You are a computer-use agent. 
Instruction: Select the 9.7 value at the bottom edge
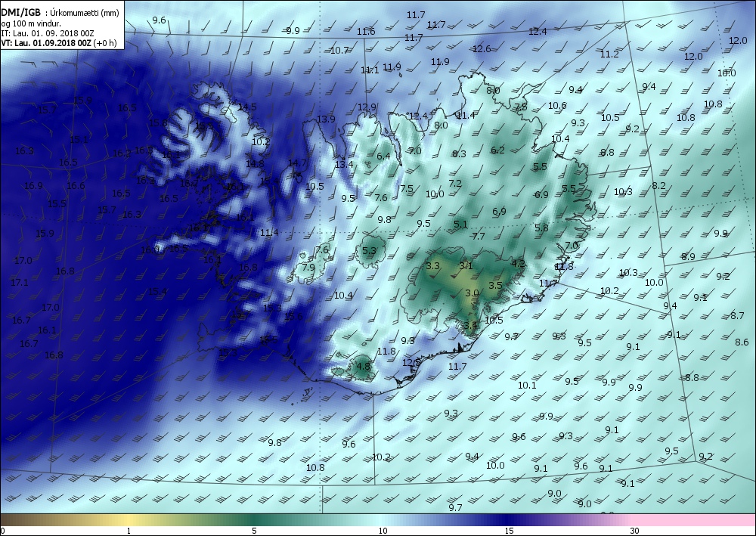[x=455, y=507]
